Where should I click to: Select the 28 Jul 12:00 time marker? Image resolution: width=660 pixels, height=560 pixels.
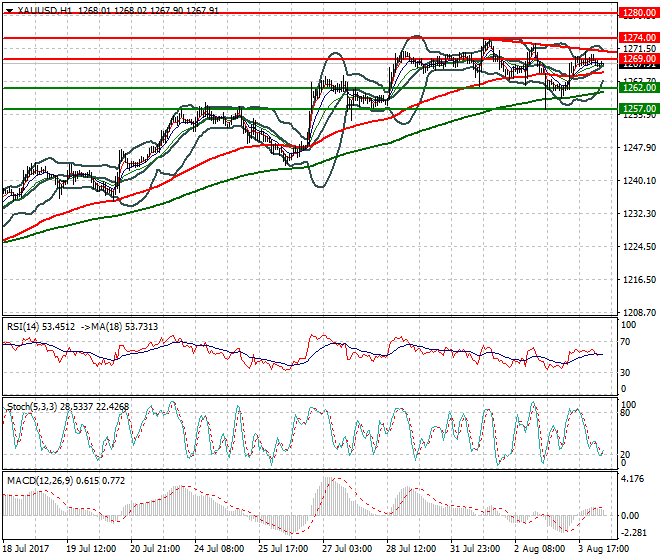411,549
